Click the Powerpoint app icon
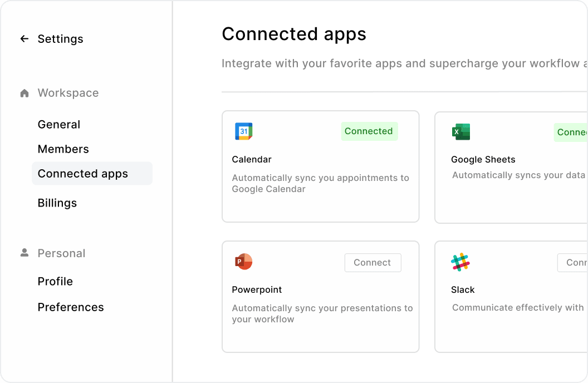 243,262
